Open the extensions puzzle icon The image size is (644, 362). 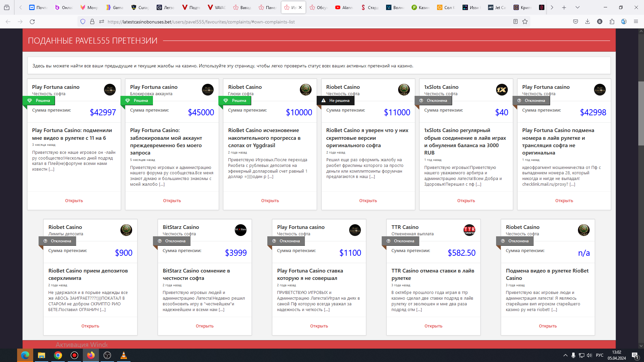point(612,22)
